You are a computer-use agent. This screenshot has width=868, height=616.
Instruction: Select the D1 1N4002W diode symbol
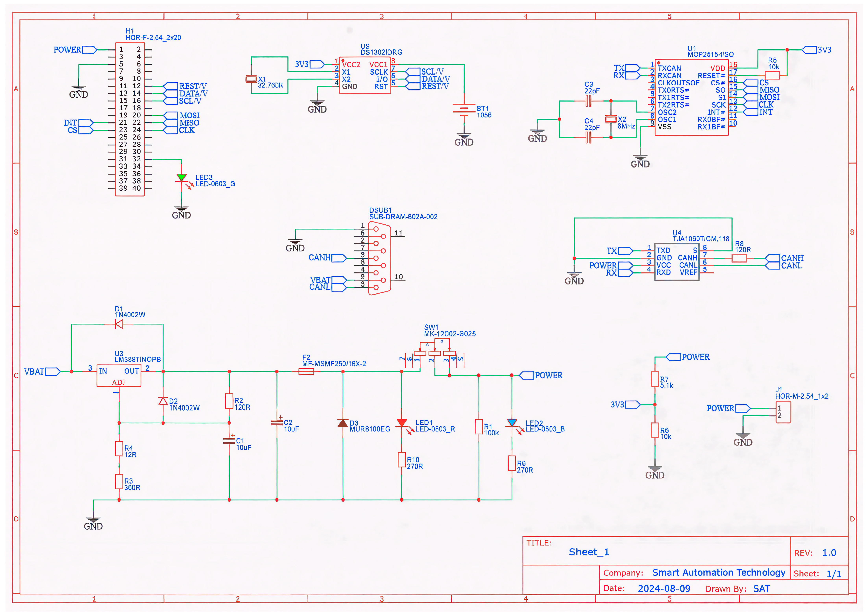119,324
